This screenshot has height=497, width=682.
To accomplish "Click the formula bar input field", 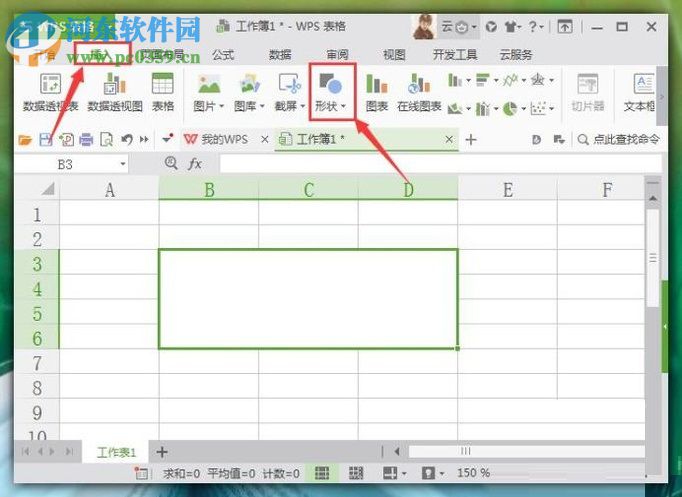I will click(440, 164).
